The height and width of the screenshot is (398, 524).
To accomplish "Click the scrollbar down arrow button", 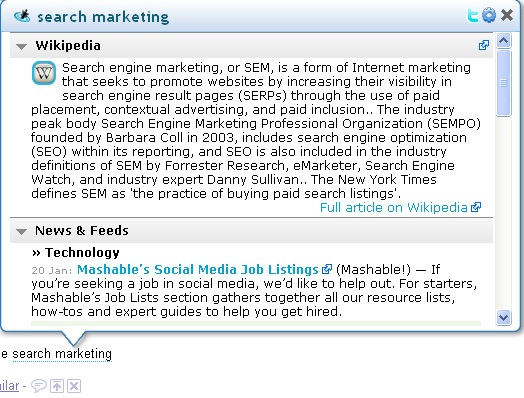I will (x=503, y=317).
